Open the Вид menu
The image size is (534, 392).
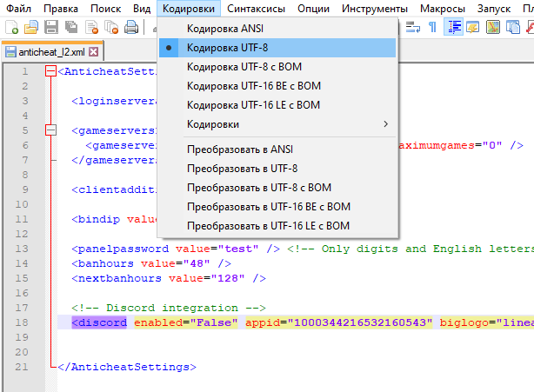point(142,9)
